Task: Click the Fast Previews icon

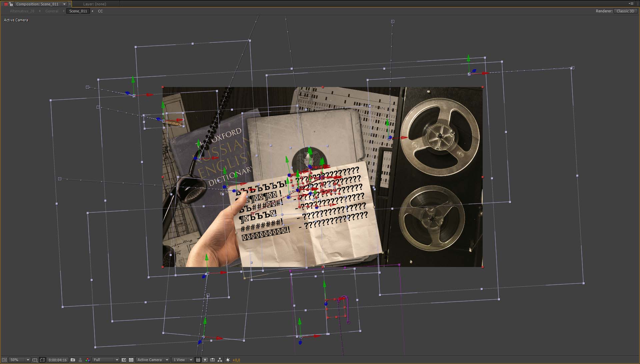Action: click(x=205, y=360)
